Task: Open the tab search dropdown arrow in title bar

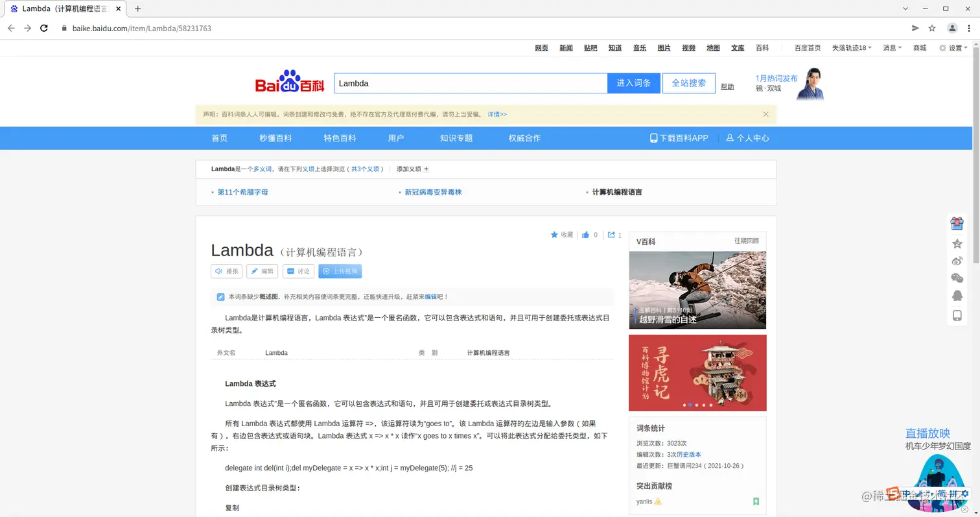Action: [905, 8]
